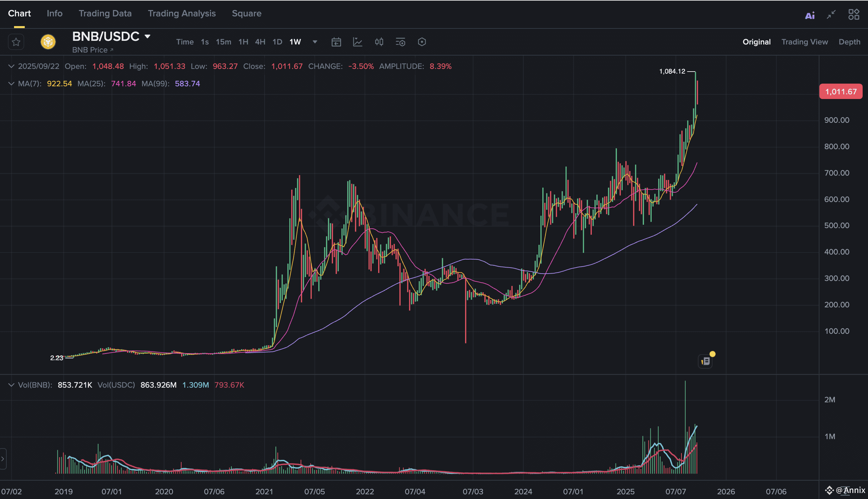
Task: Collapse the Vol(BNB) legend chevron
Action: [11, 385]
